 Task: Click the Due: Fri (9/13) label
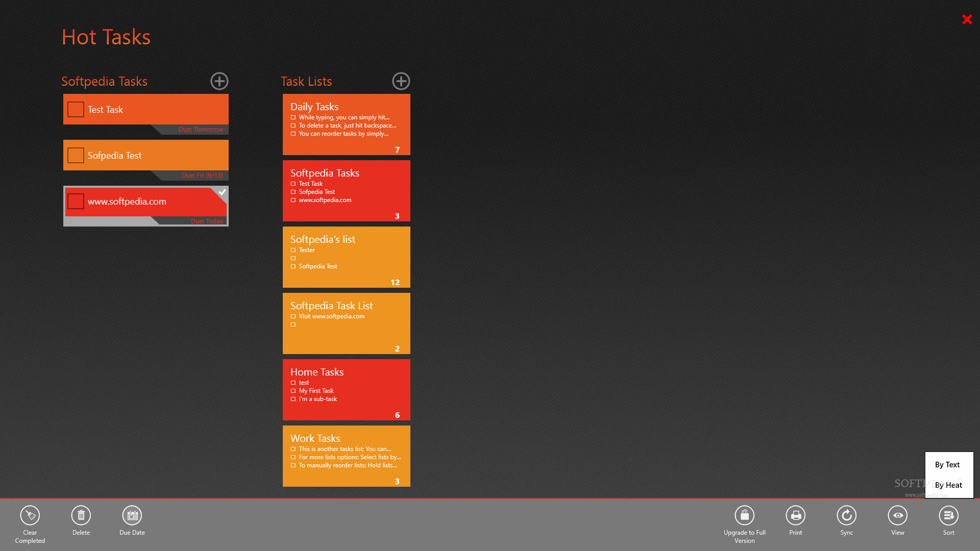(x=203, y=176)
